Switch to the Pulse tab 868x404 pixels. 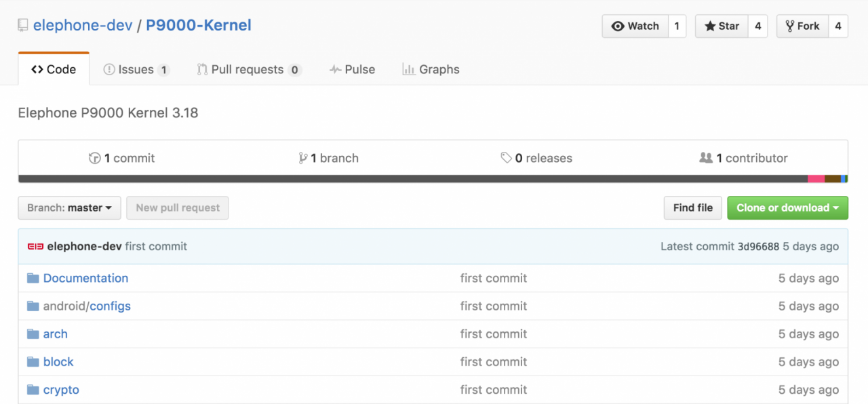coord(352,69)
